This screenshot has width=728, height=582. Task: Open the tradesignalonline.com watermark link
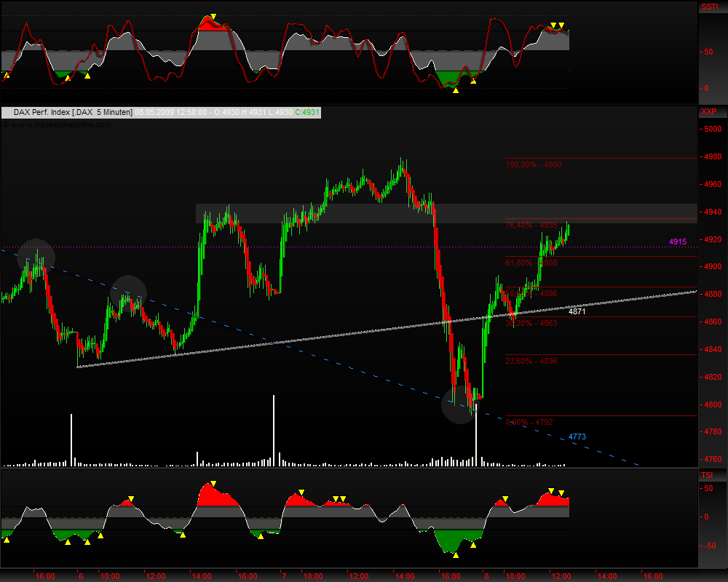pyautogui.click(x=58, y=124)
